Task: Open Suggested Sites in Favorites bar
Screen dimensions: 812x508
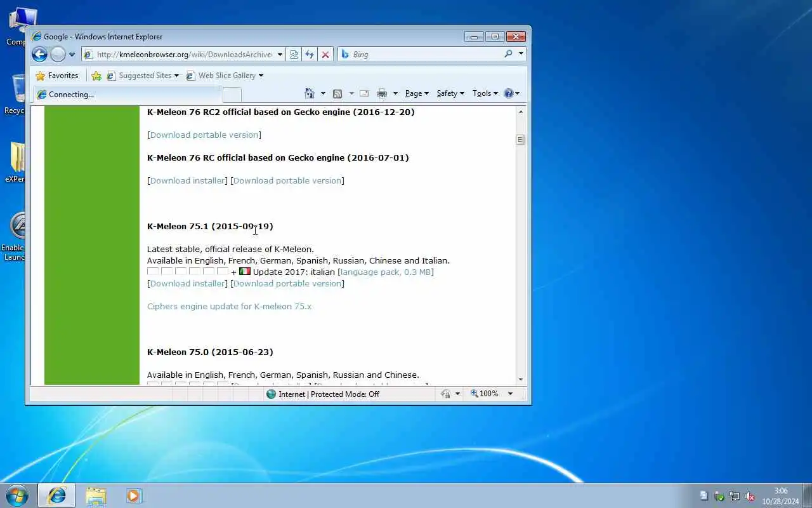Action: pyautogui.click(x=143, y=76)
